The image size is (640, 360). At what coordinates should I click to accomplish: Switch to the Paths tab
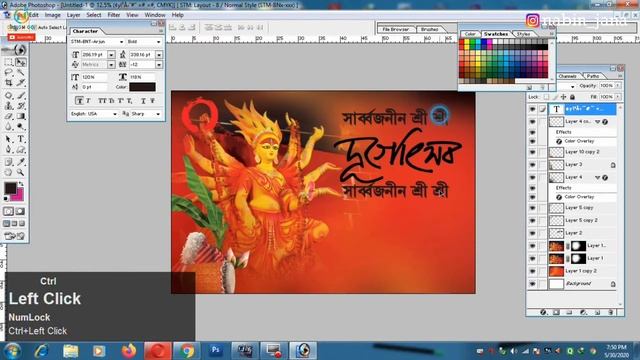(593, 76)
